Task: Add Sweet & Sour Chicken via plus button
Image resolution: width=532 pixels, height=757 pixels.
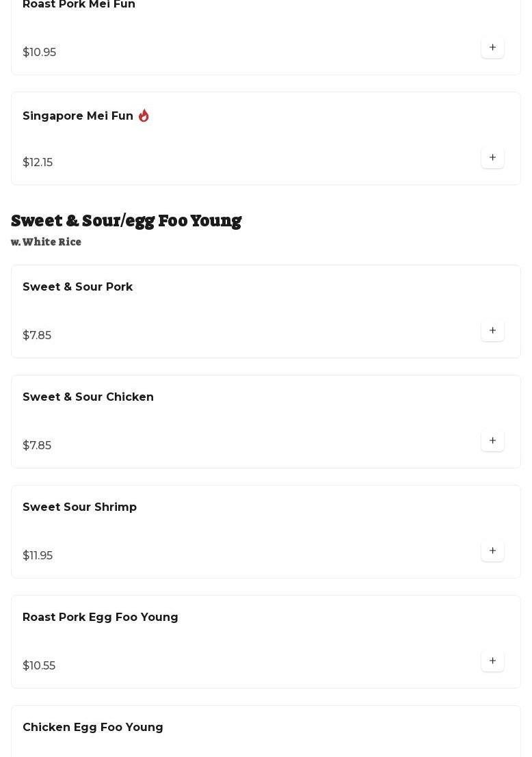Action: (x=492, y=440)
